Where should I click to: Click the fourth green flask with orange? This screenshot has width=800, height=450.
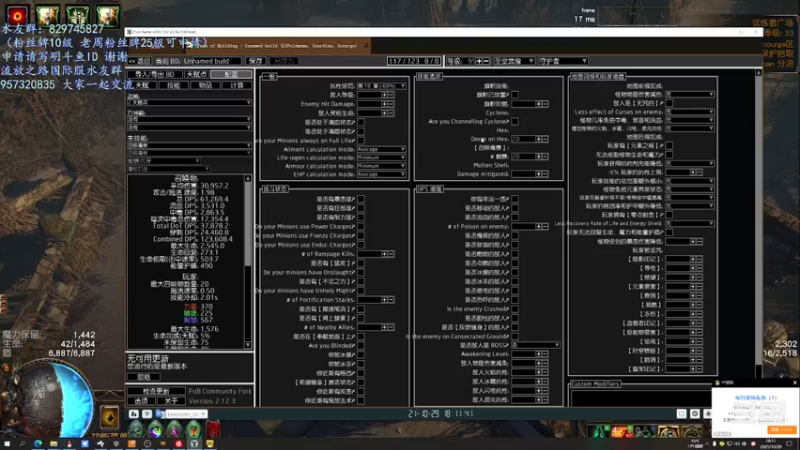click(194, 430)
